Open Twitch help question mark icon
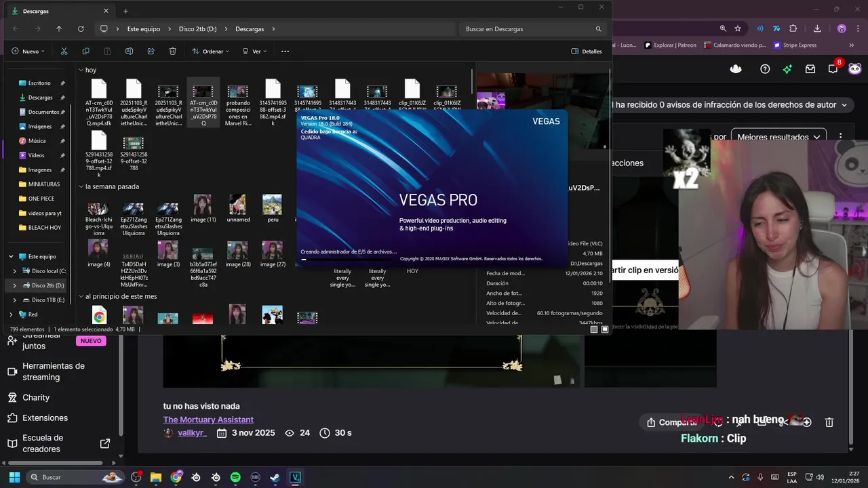Viewport: 868px width, 488px height. [765, 68]
